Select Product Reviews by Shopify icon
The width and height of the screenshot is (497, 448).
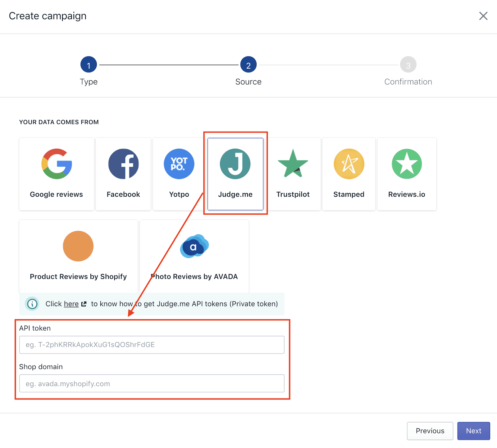pos(78,246)
